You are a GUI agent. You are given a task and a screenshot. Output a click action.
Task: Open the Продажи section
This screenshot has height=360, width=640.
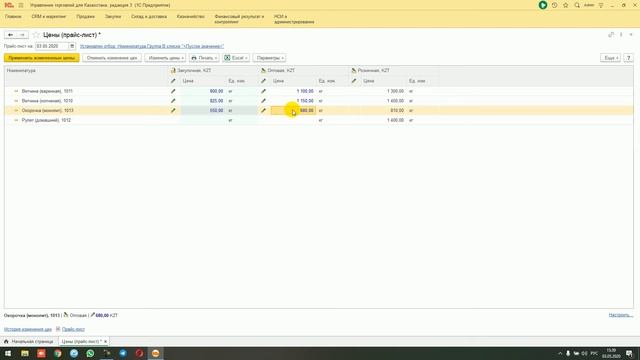tap(86, 16)
